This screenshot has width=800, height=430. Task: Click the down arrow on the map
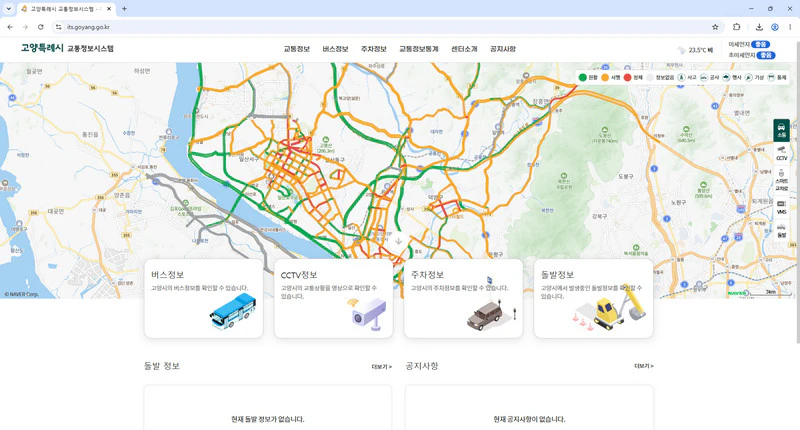pyautogui.click(x=398, y=241)
